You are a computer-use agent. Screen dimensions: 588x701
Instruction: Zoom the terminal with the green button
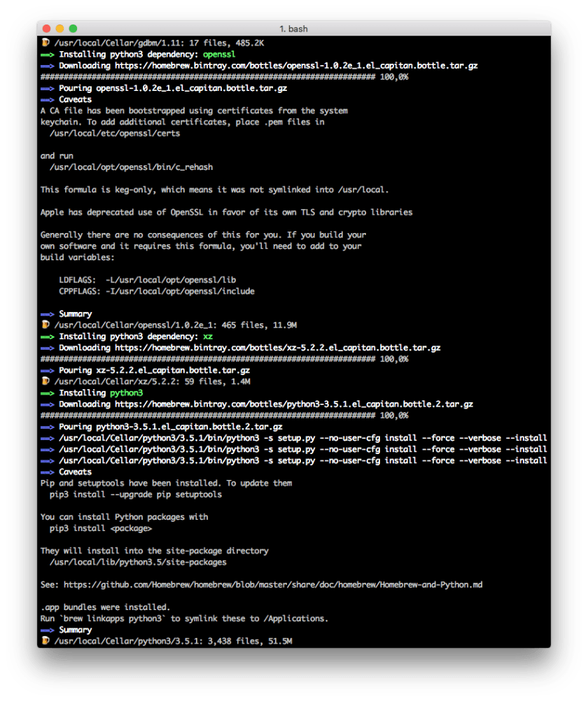(x=73, y=29)
